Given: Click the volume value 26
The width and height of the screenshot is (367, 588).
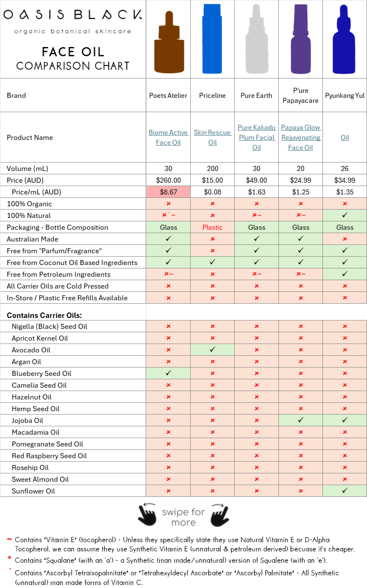Looking at the screenshot, I should pos(345,168).
